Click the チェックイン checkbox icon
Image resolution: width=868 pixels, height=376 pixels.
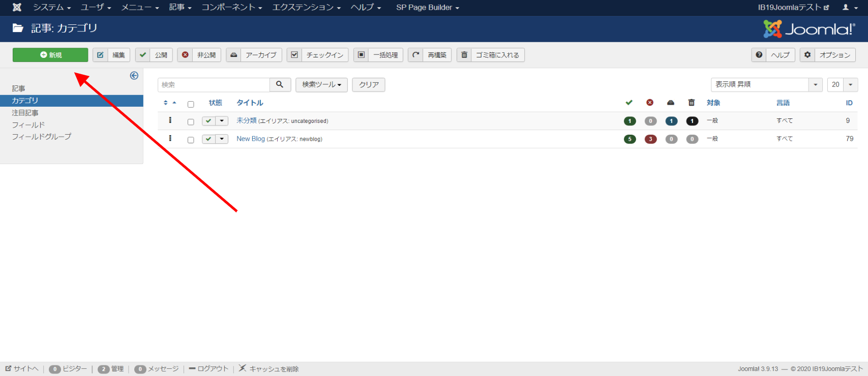(x=294, y=55)
